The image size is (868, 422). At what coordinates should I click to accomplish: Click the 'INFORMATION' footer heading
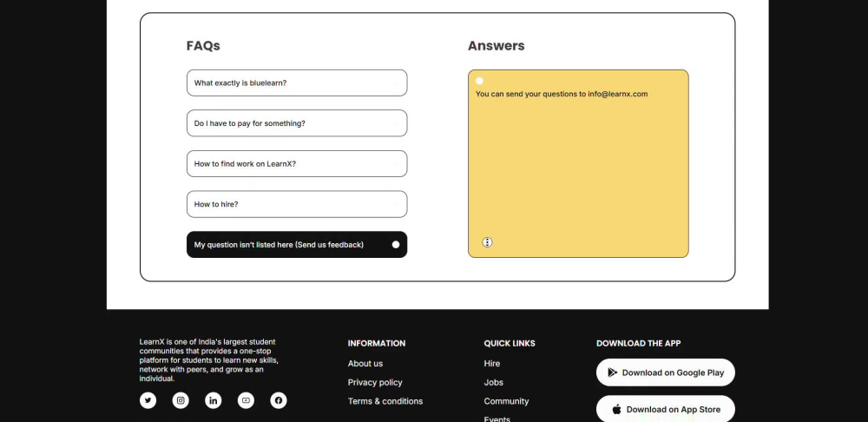377,343
